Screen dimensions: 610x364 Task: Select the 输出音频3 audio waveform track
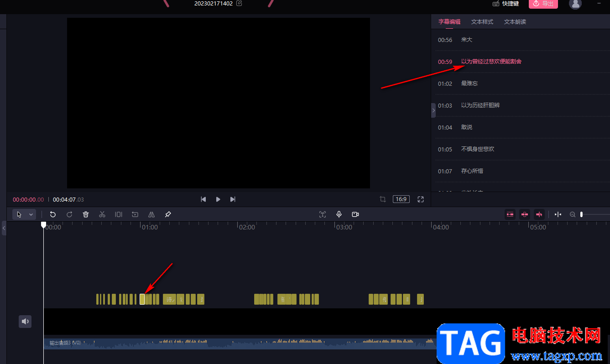(x=240, y=344)
